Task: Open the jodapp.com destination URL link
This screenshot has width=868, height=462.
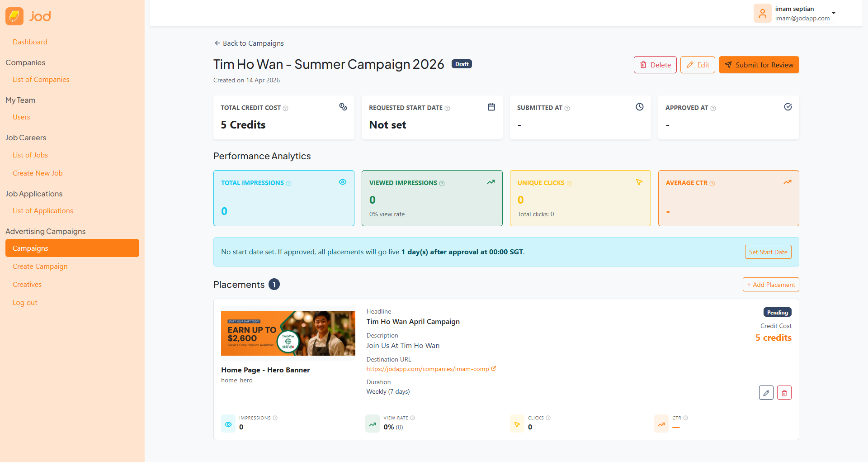Action: (431, 369)
